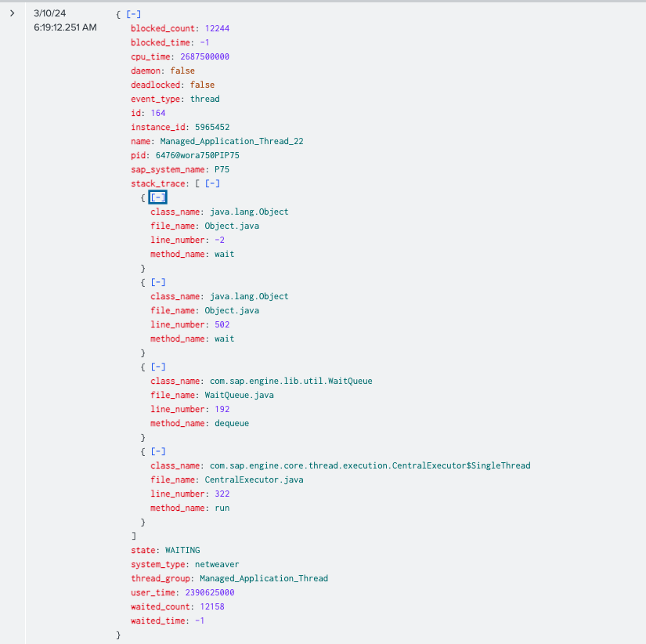Select the deadlocked value false
Viewport: 646px width, 644px height.
coord(202,85)
